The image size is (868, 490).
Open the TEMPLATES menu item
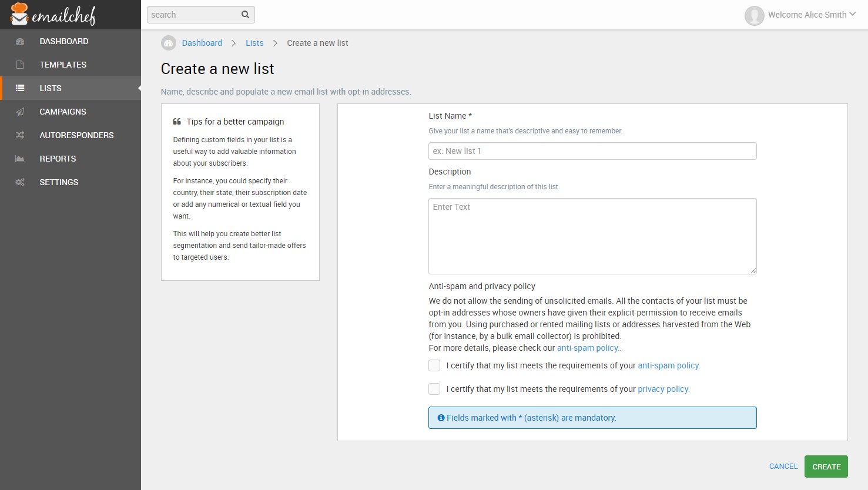point(71,65)
